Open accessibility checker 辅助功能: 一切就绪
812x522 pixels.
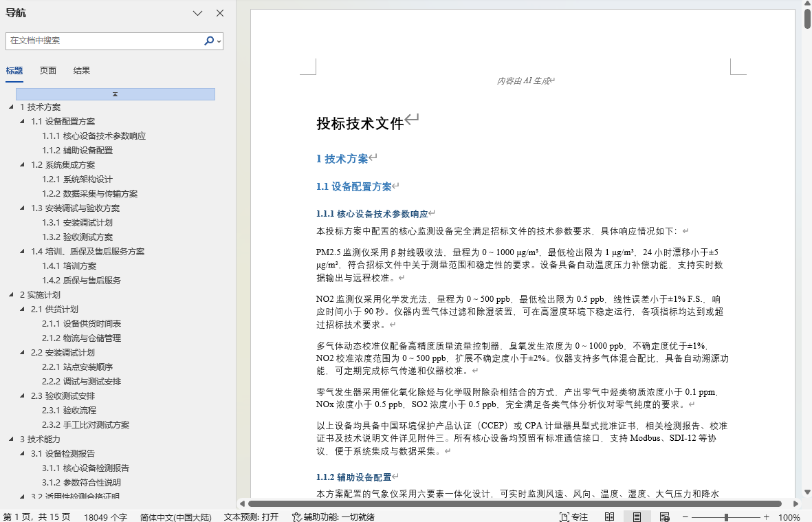(333, 516)
